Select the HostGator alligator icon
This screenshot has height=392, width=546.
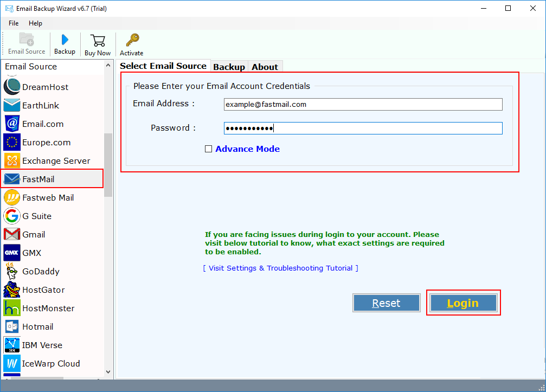tap(12, 290)
